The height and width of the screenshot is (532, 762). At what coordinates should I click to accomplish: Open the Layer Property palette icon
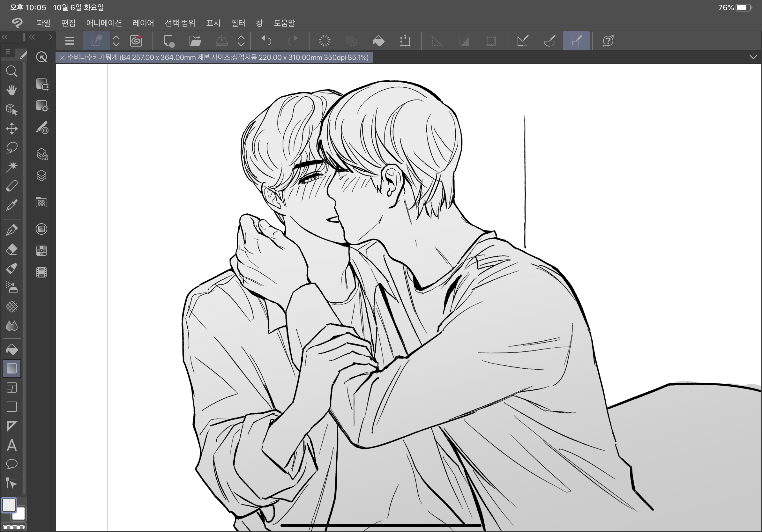pos(42,154)
